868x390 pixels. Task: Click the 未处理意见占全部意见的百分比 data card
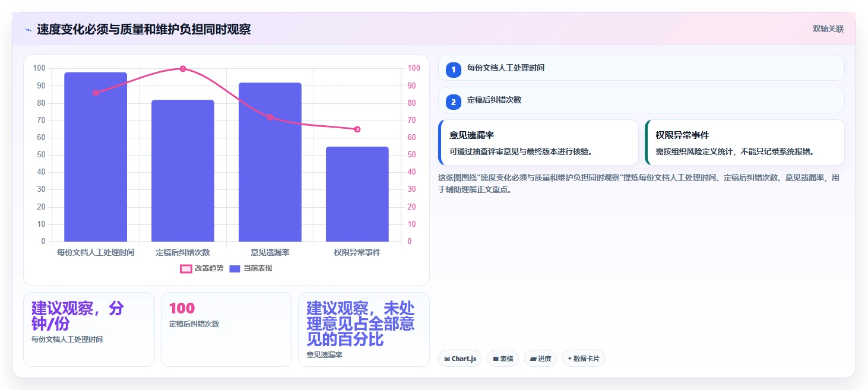click(x=364, y=329)
